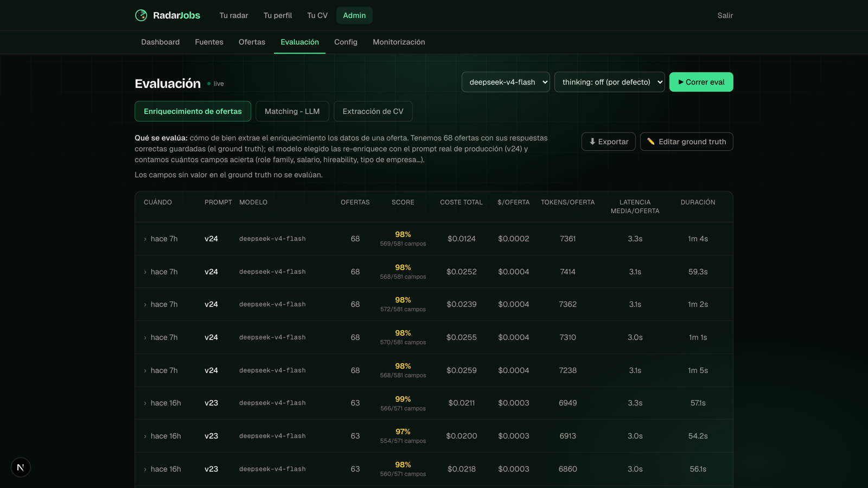Click the 97% score value
This screenshot has height=488, width=868.
(403, 432)
